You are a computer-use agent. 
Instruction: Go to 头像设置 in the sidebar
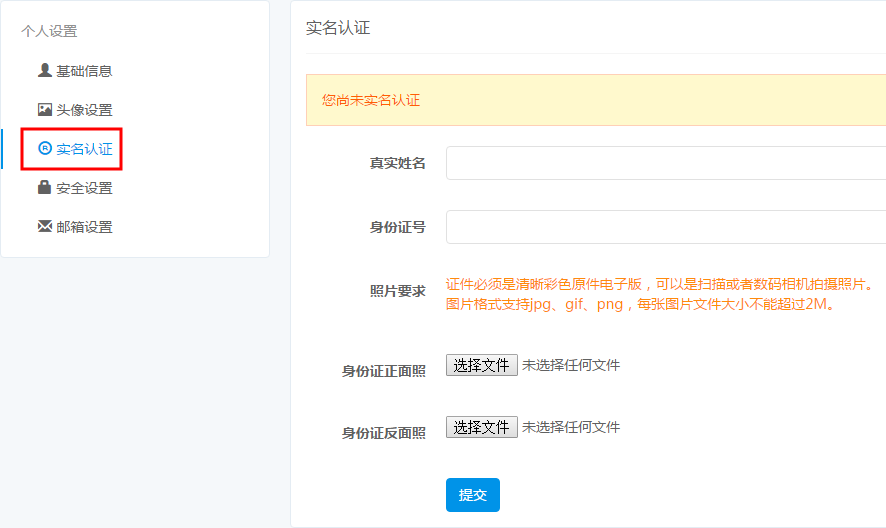click(x=84, y=110)
